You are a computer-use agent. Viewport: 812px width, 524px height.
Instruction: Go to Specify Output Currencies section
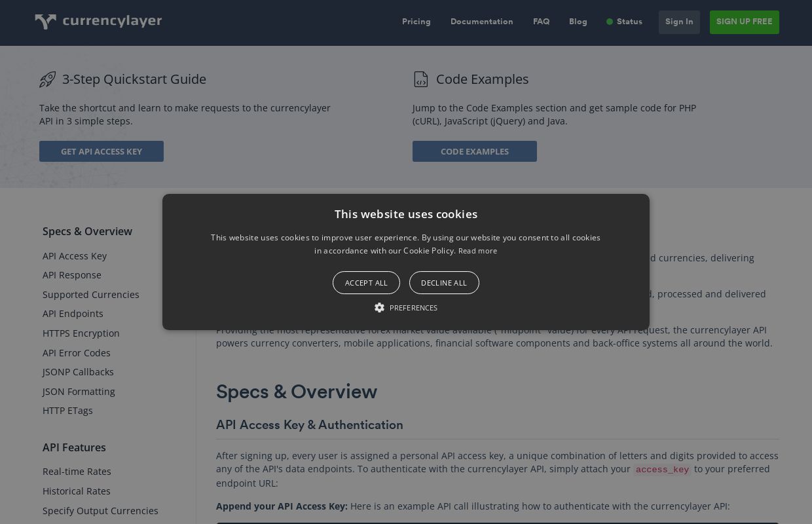[x=100, y=511]
